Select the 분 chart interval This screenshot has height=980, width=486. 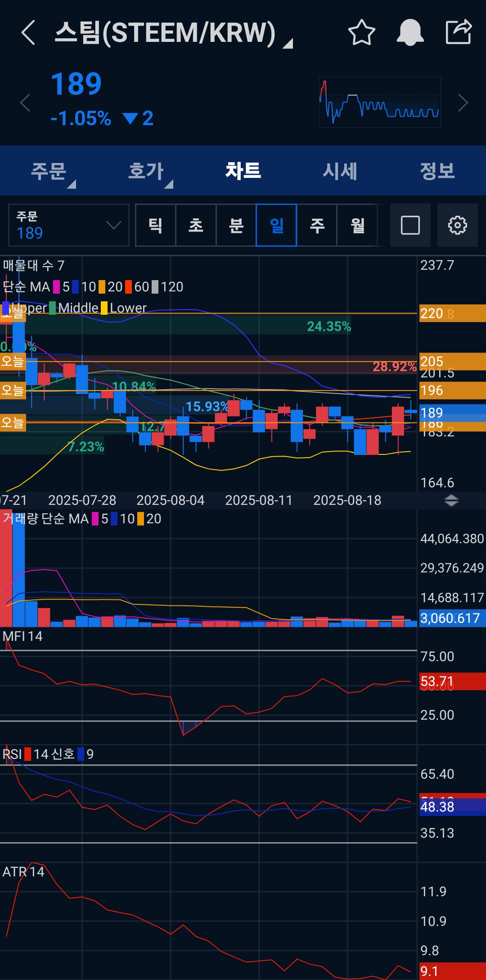(x=236, y=225)
